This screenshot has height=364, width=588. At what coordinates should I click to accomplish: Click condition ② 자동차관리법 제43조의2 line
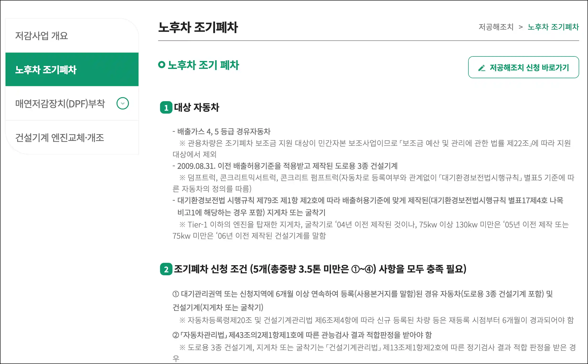[x=302, y=335]
